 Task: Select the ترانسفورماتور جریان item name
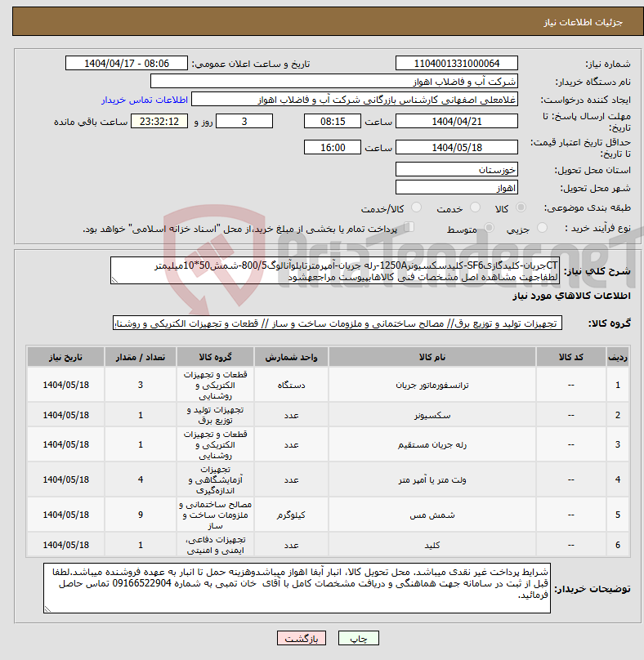click(432, 385)
